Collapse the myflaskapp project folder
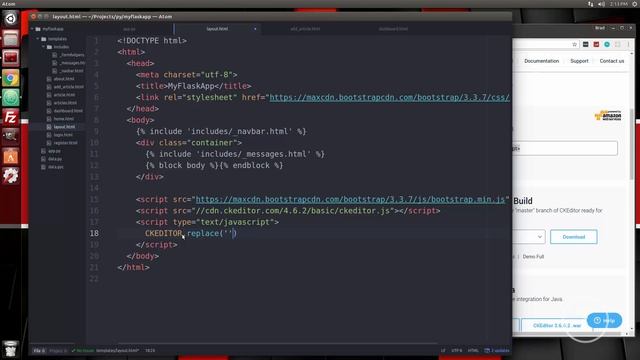 (32, 29)
